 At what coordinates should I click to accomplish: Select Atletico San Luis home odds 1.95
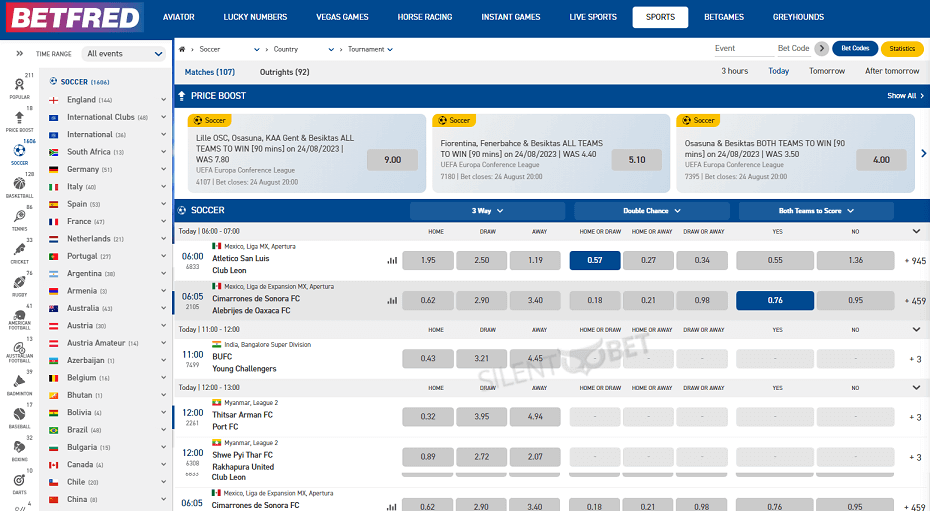pos(428,260)
